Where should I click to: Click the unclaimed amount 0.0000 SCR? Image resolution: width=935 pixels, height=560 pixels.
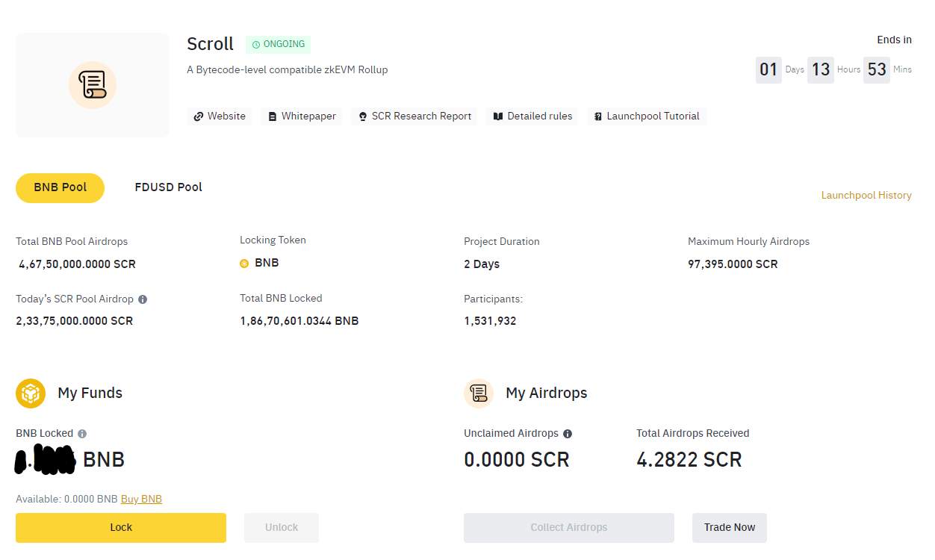517,460
